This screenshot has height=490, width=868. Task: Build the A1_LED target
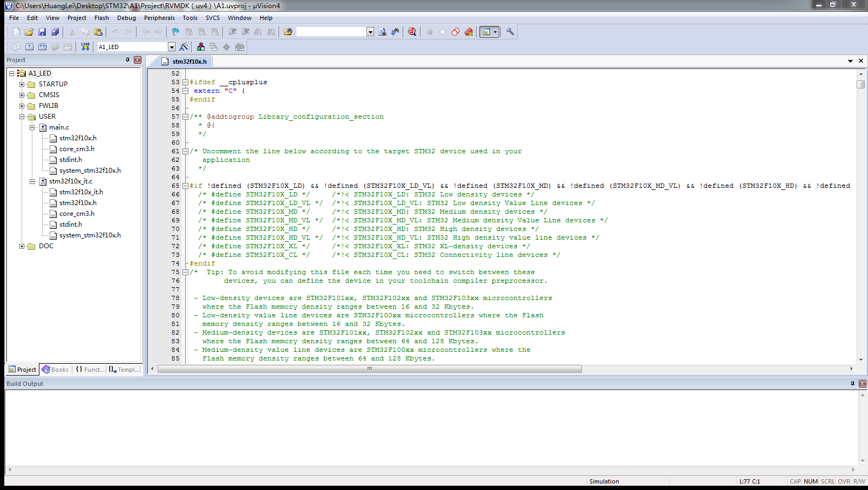(29, 46)
